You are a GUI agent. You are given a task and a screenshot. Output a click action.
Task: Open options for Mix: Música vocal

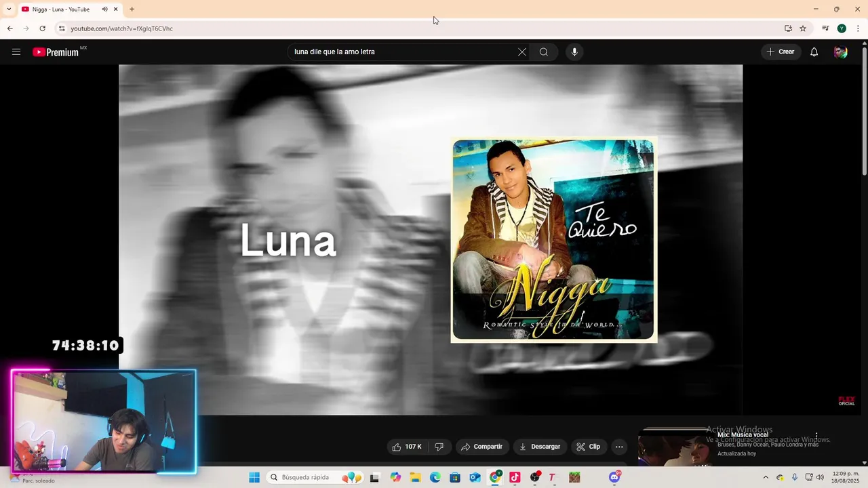816,436
